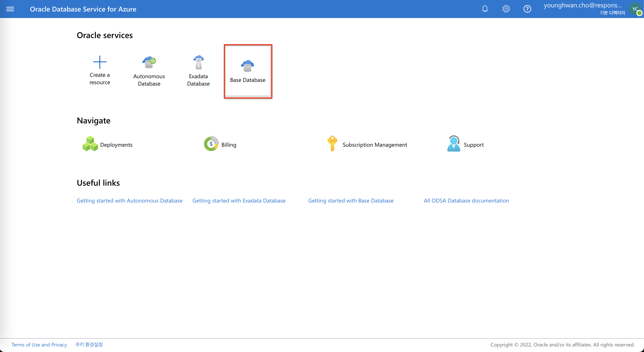Open the Autonomous Database service icon

(x=149, y=62)
